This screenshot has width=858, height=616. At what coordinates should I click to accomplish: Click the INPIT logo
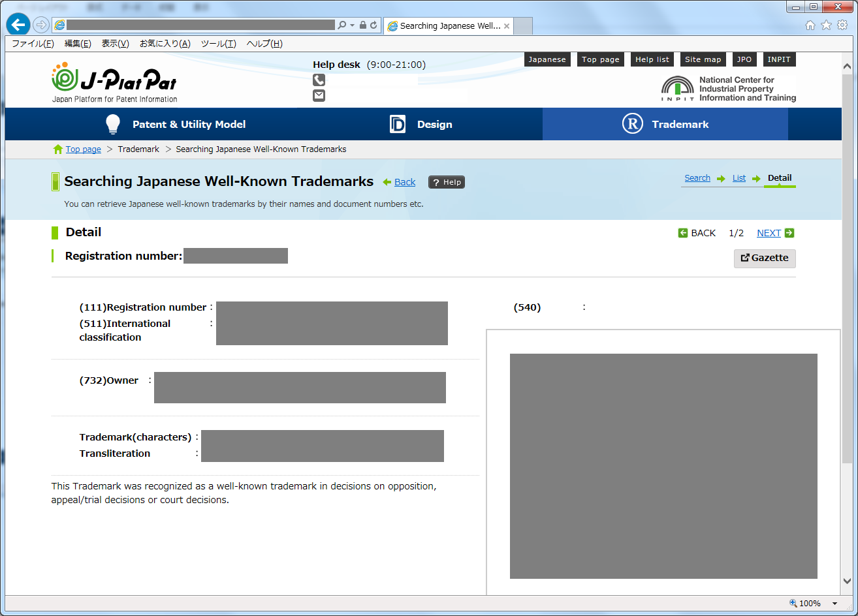pos(728,89)
